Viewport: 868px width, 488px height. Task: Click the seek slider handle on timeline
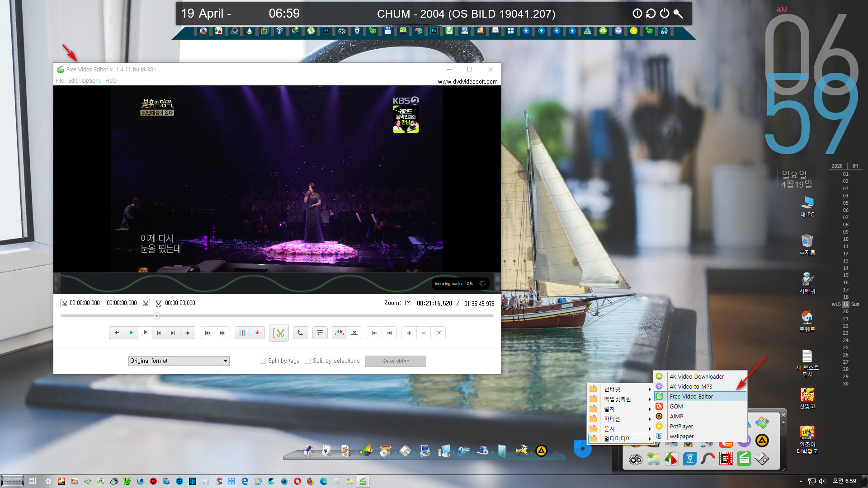[156, 316]
